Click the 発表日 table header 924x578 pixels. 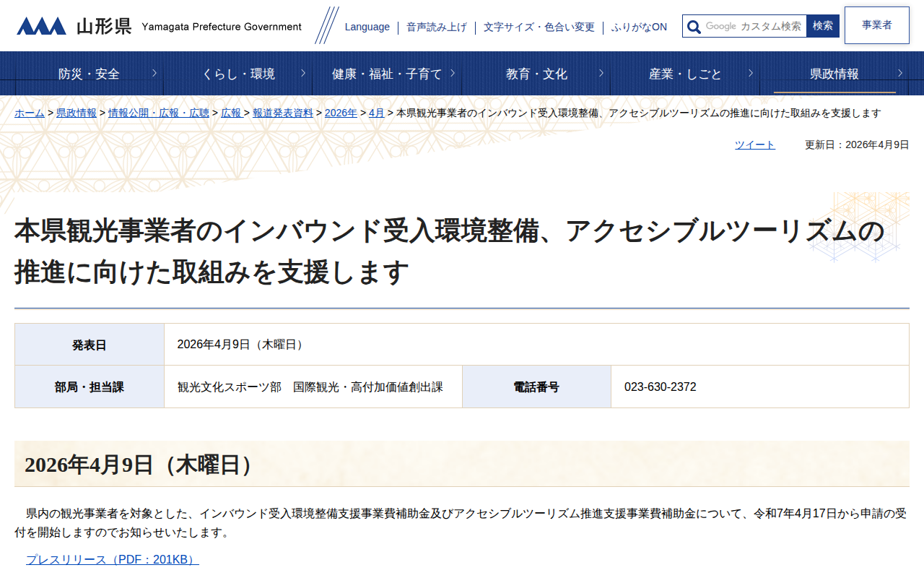tap(90, 345)
